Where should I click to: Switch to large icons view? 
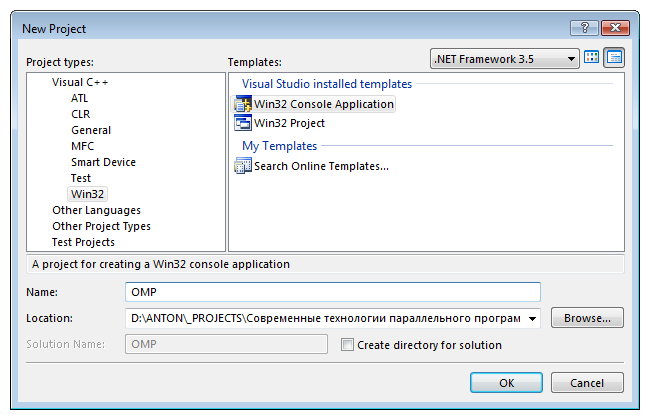591,58
